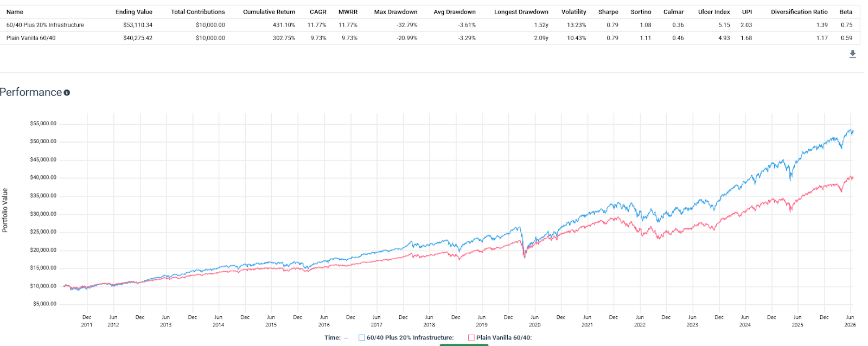
Task: Click the Diversification Ratio header
Action: (x=799, y=12)
